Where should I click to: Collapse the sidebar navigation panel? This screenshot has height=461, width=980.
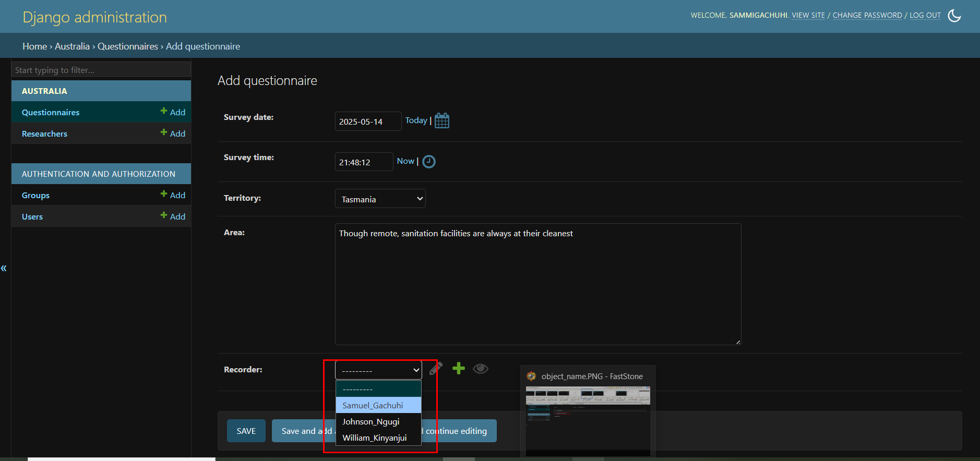4,268
